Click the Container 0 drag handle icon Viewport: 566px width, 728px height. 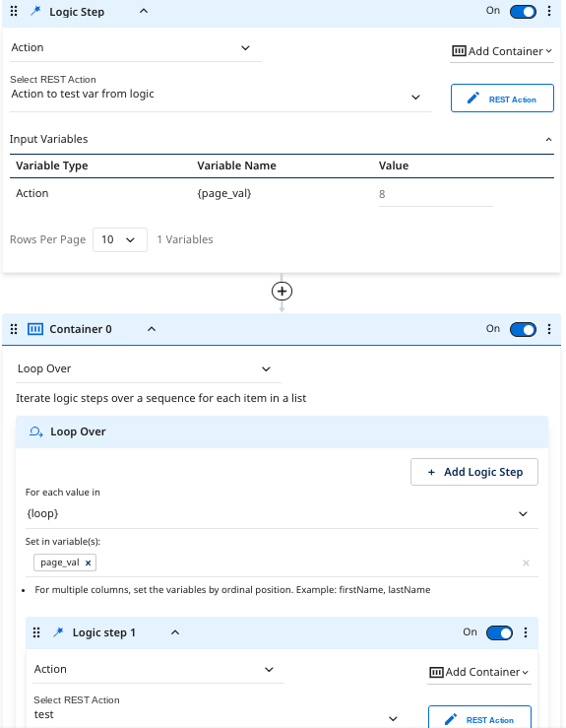click(x=14, y=329)
